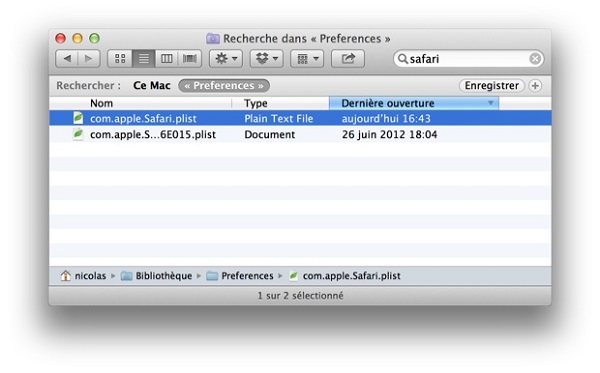Set search scope to « Preferences »
The image size is (600, 373).
224,85
